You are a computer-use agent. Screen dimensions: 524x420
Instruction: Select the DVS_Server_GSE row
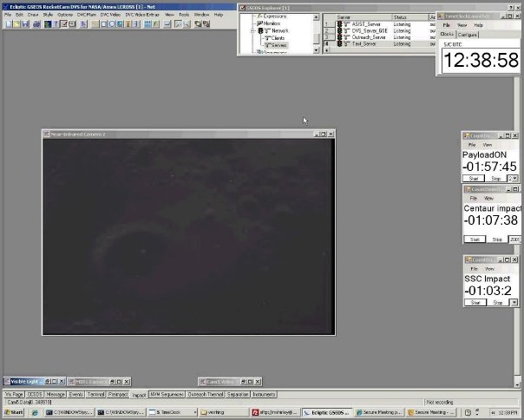click(x=367, y=30)
